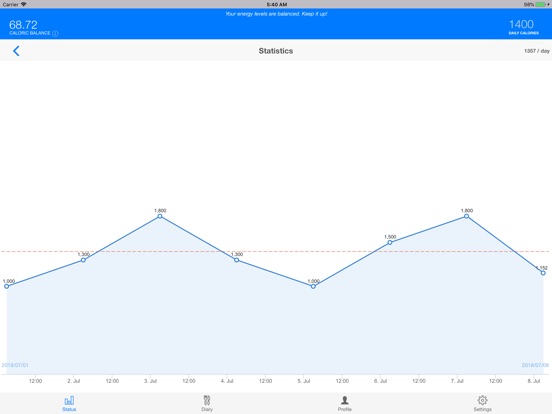Open the Settings gear icon
The width and height of the screenshot is (552, 414).
(x=482, y=400)
